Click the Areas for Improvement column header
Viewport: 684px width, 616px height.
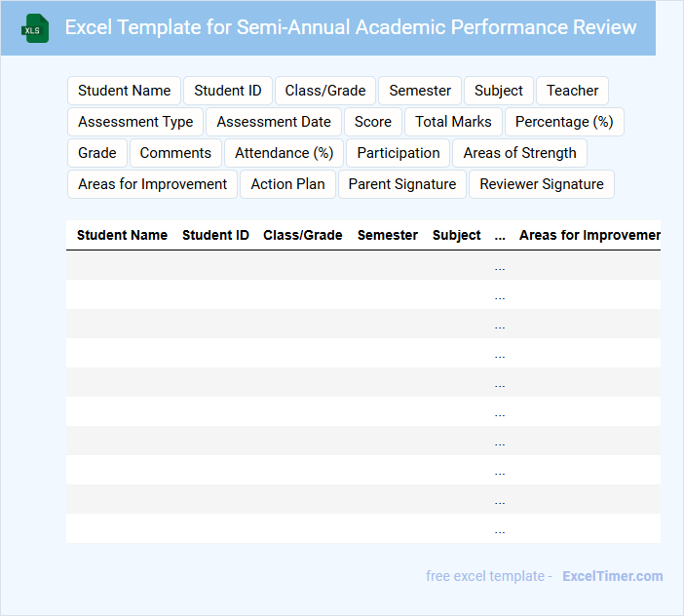589,235
